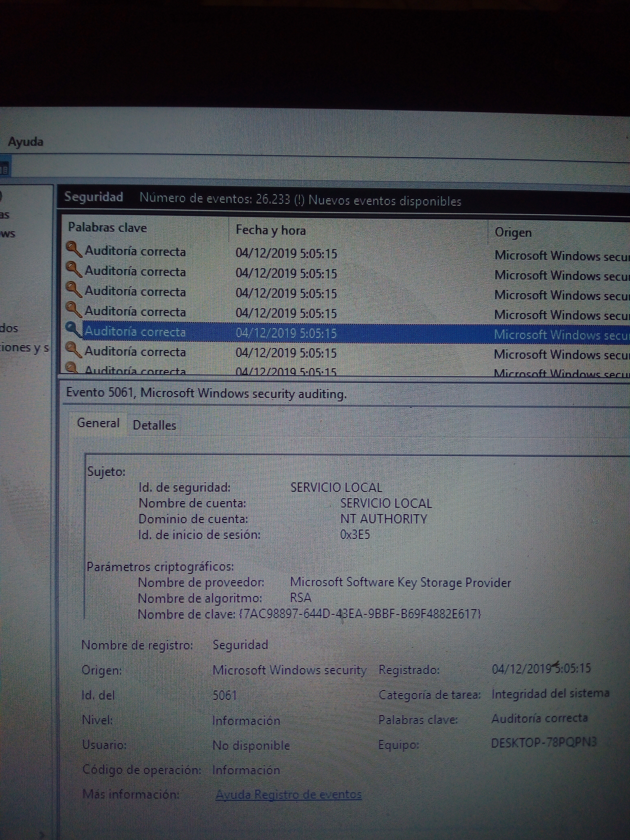Open the Ayuda Registro de eventos link
The height and width of the screenshot is (840, 630).
click(x=289, y=794)
